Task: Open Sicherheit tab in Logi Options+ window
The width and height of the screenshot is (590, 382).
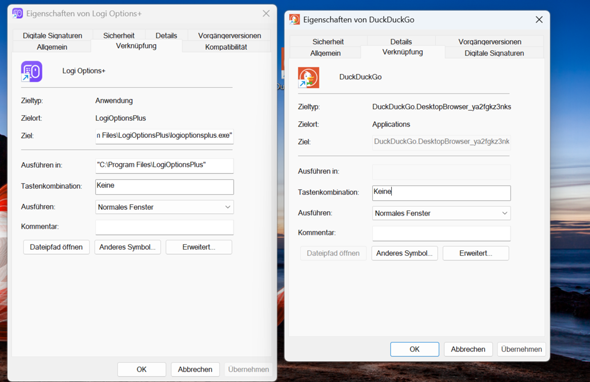Action: click(119, 35)
